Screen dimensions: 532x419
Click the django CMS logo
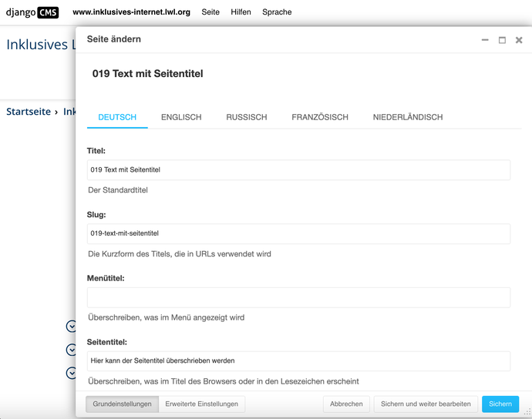tap(32, 12)
